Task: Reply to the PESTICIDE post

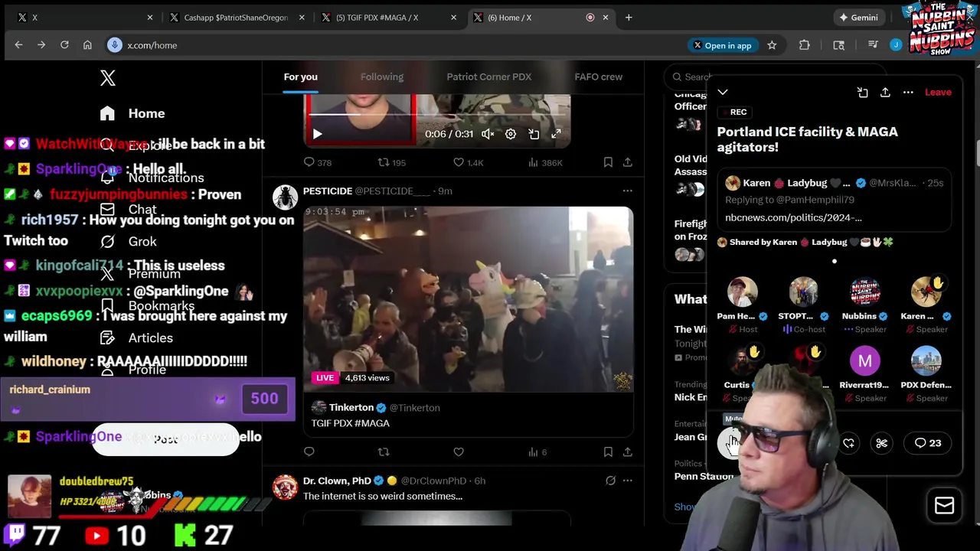Action: click(x=309, y=452)
